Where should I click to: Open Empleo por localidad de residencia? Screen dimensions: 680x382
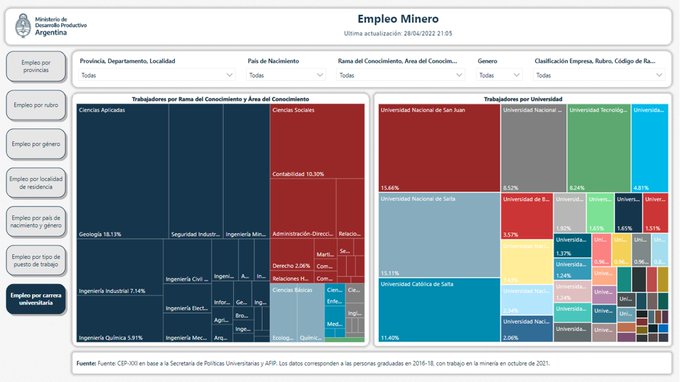pos(36,183)
